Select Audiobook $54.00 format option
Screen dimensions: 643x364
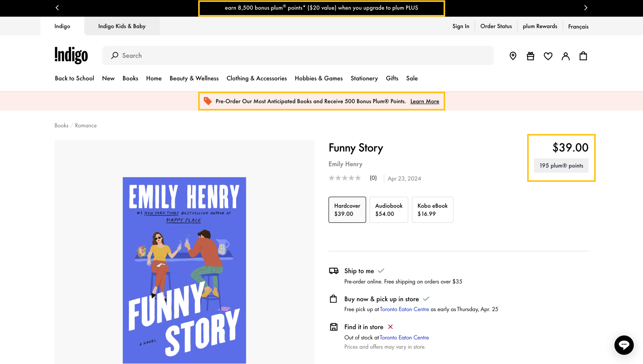coord(388,209)
